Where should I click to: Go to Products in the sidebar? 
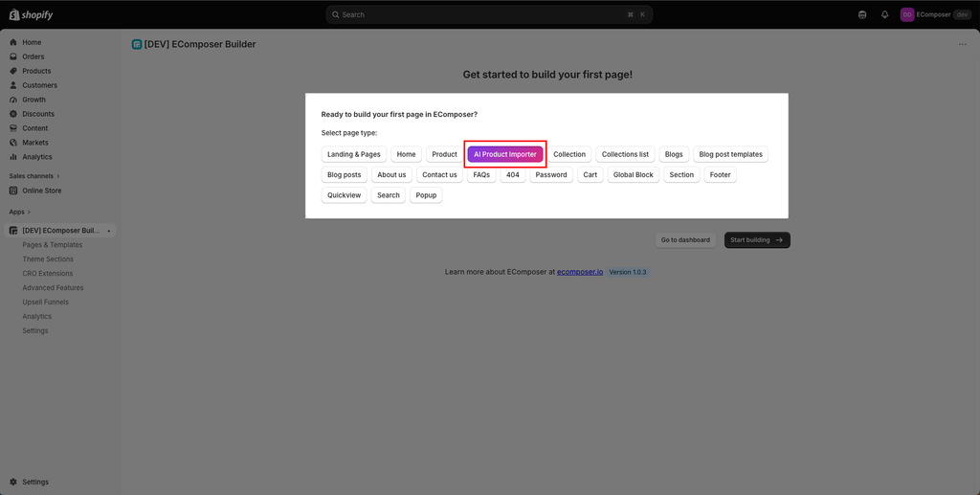(36, 71)
